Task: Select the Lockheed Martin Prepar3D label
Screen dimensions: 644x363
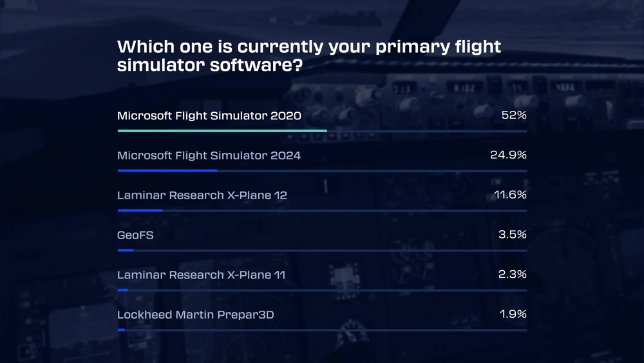Action: coord(200,315)
